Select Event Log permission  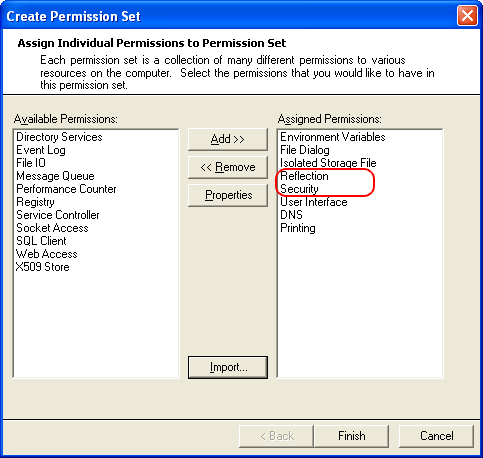(41, 150)
